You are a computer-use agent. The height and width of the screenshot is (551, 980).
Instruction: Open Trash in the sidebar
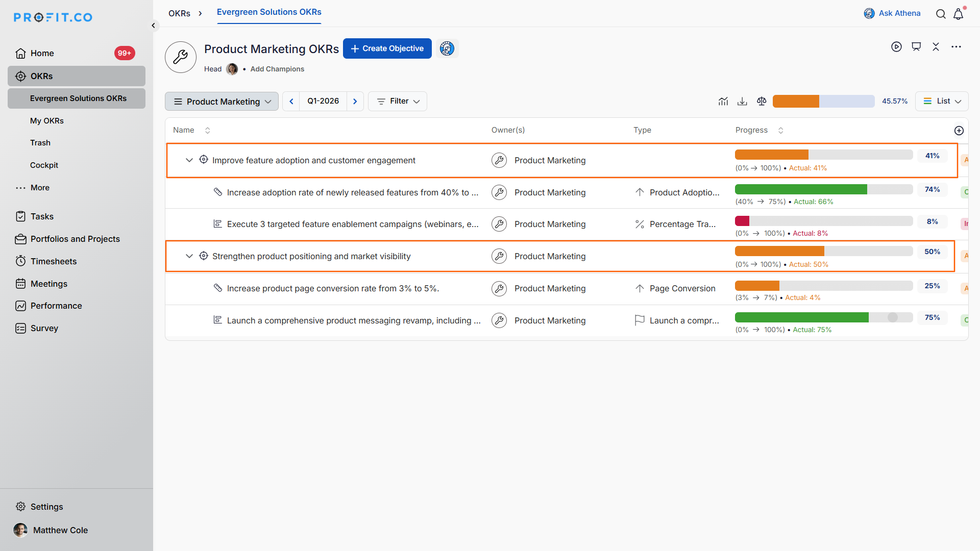[40, 143]
